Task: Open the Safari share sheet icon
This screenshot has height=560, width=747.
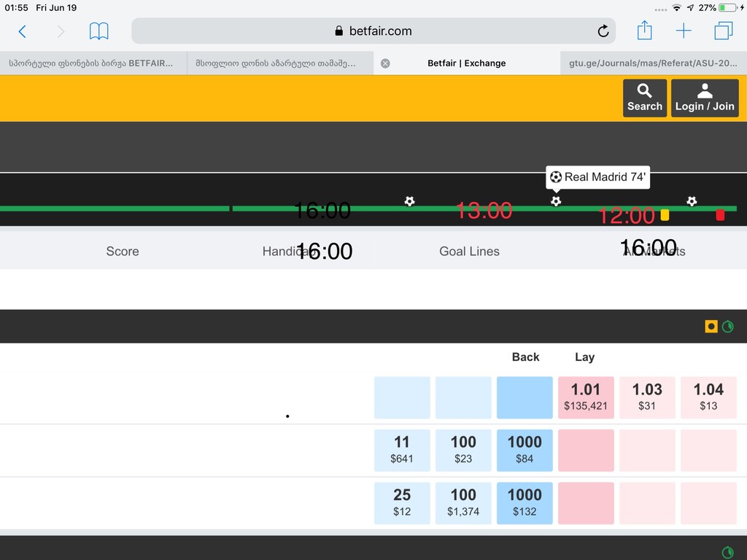Action: 644,31
